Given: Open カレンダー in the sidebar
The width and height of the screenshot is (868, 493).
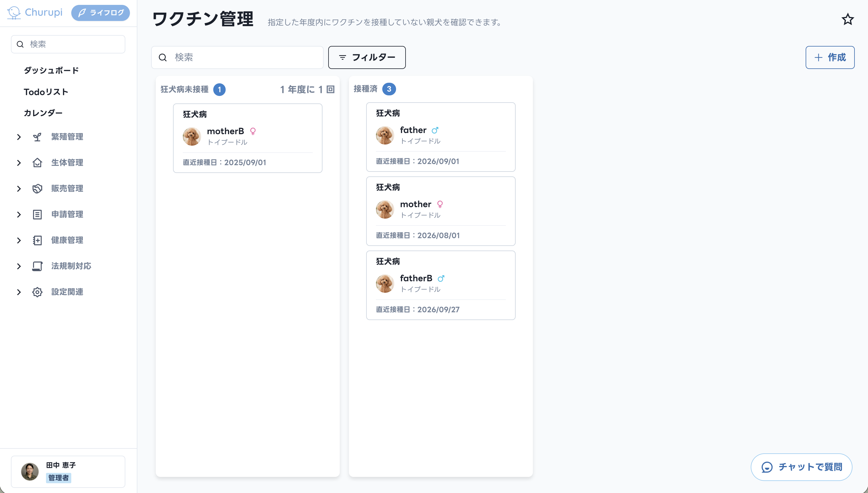Looking at the screenshot, I should pos(43,113).
